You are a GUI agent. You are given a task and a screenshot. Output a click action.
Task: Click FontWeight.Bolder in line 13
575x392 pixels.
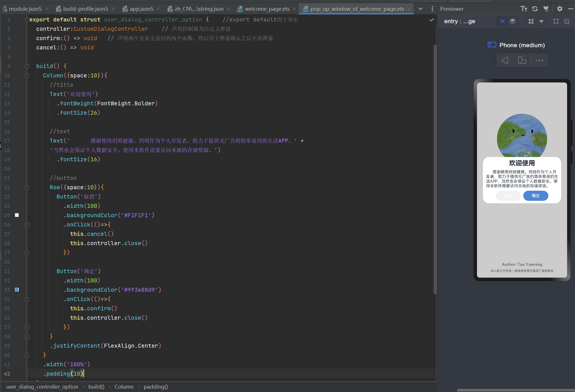[x=126, y=103]
